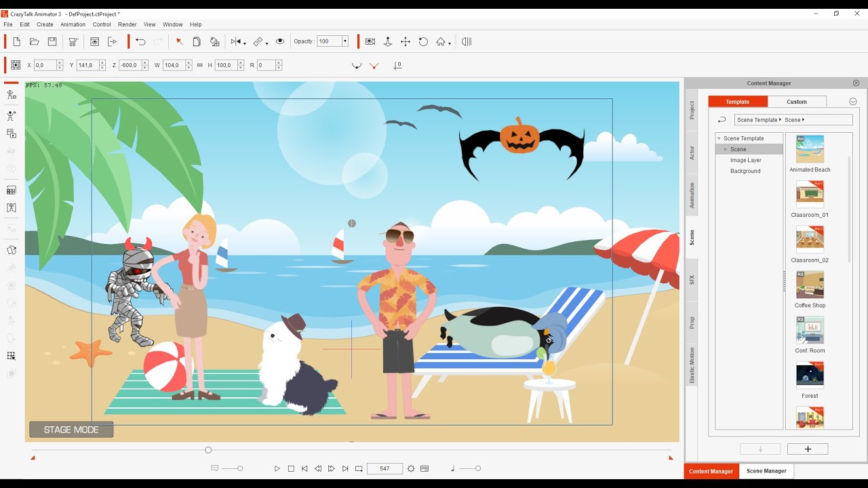Select the camera rotate tool
Viewport: 868px width, 488px height.
[423, 41]
